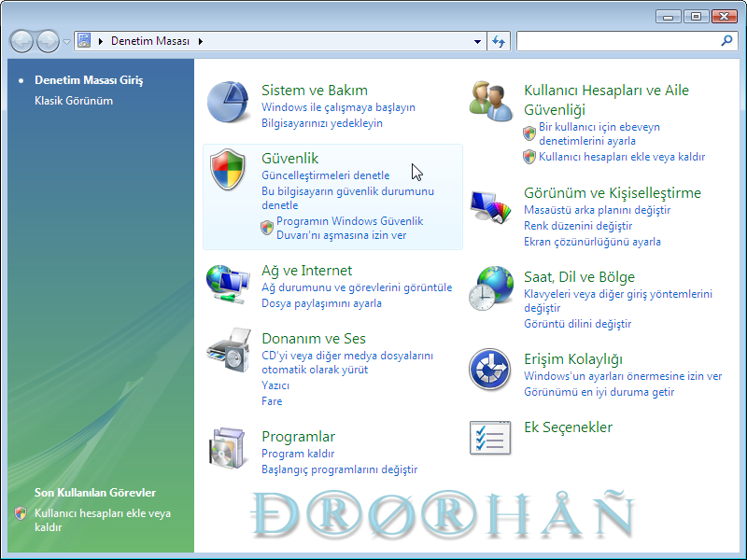
Task: Click the Yazıcı link
Action: point(275,385)
